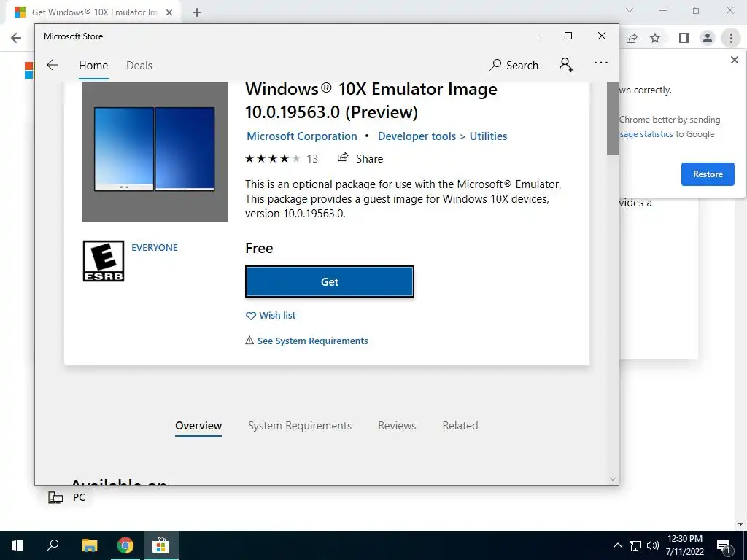Click the Free price text
The image size is (747, 560).
click(259, 248)
